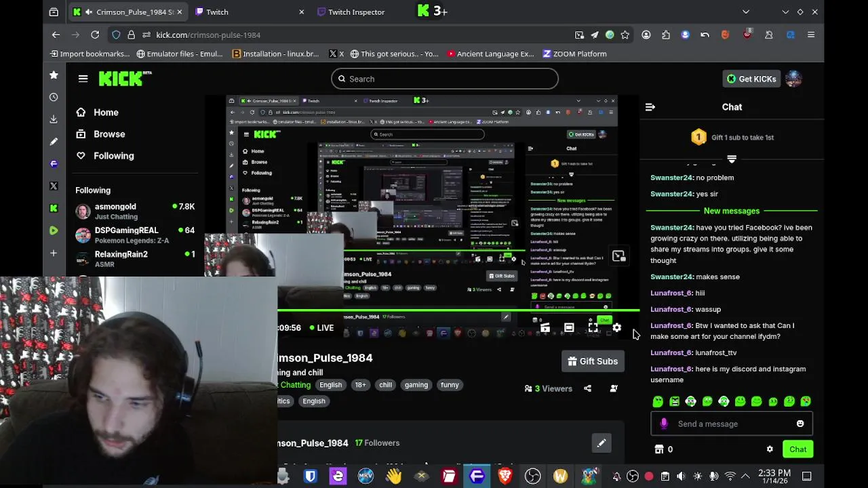Open X panel in browser sidebar
Screen dimensions: 868x488
[x=54, y=186]
